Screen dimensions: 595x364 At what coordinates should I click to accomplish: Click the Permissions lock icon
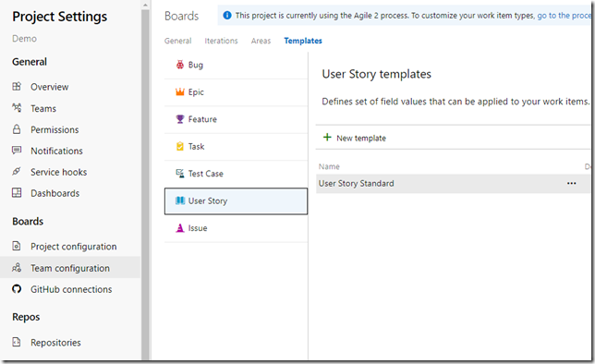point(17,129)
